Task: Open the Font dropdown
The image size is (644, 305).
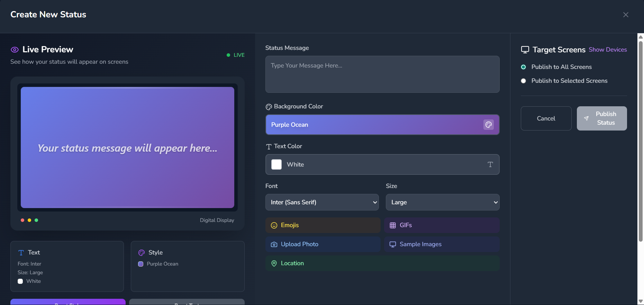Action: coord(322,202)
